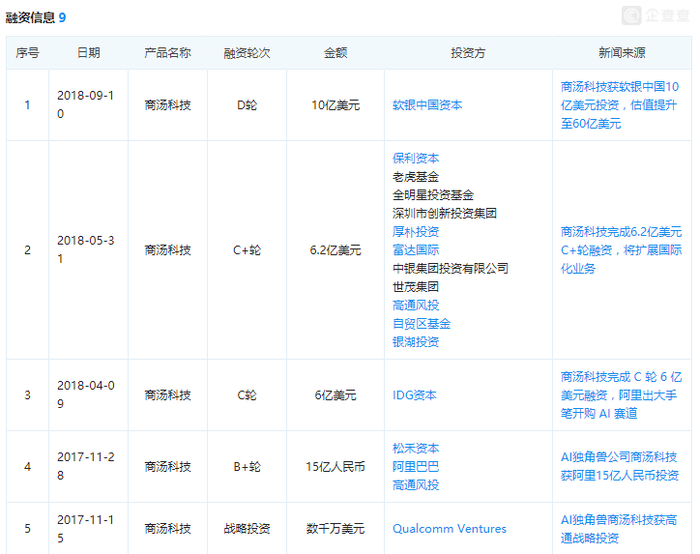Screen dimensions: 700x554
Task: Click the 10亿美元 amount cell
Action: click(335, 105)
